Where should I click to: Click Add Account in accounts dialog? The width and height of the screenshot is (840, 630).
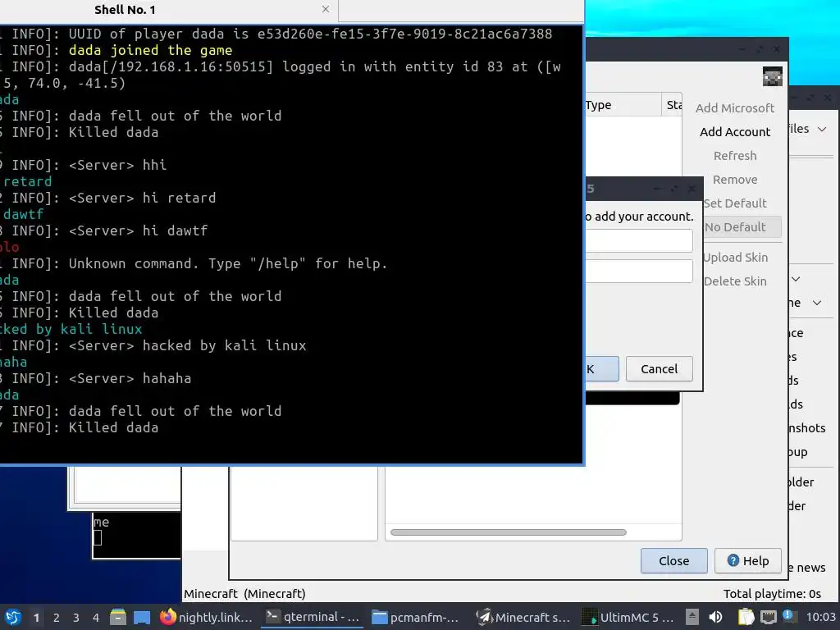[x=734, y=132]
